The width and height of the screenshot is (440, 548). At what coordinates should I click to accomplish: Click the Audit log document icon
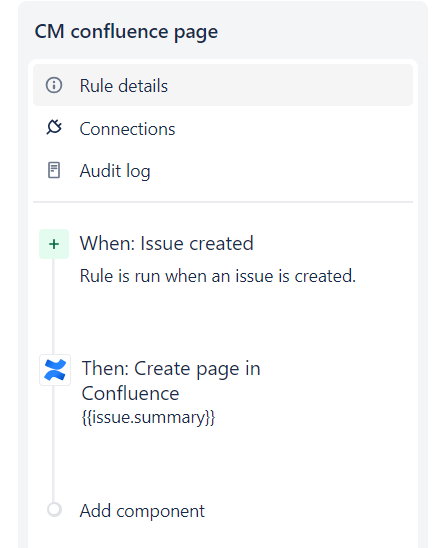click(54, 170)
